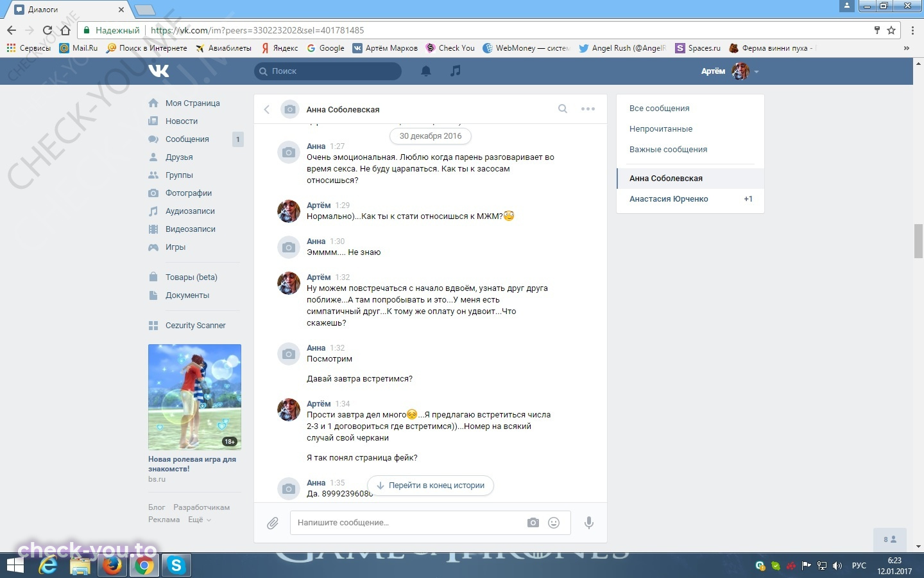Click page vertical scrollbar thumb
Image resolution: width=924 pixels, height=578 pixels.
coord(918,241)
